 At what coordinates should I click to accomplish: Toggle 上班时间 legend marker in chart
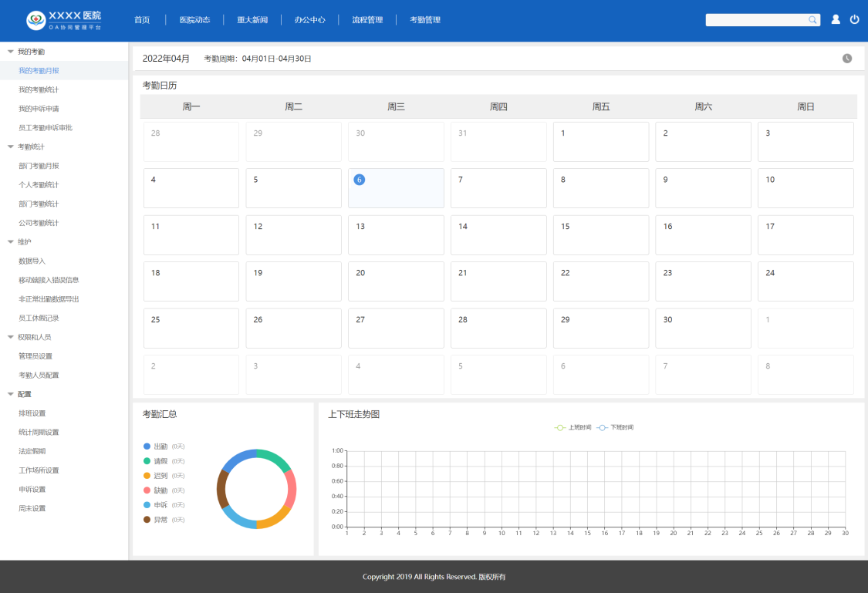tap(560, 427)
